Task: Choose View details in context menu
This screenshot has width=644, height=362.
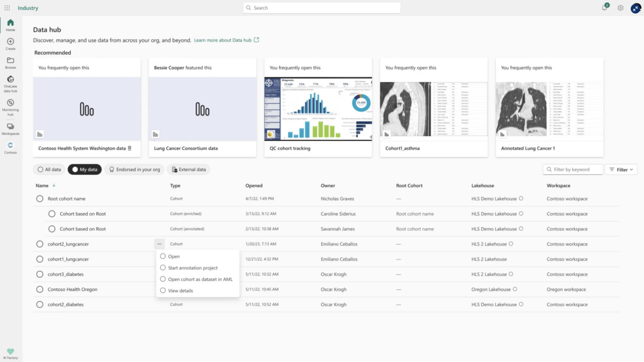Action: (197, 291)
